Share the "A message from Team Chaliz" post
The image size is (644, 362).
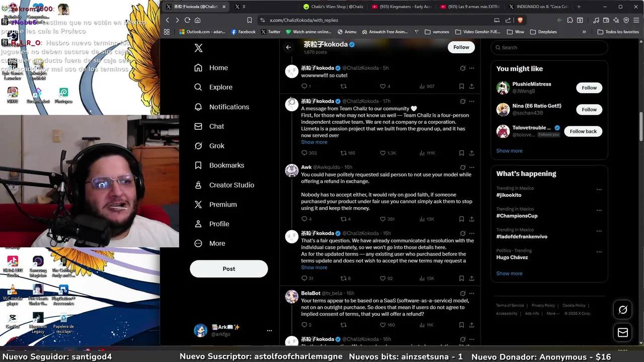(x=471, y=153)
